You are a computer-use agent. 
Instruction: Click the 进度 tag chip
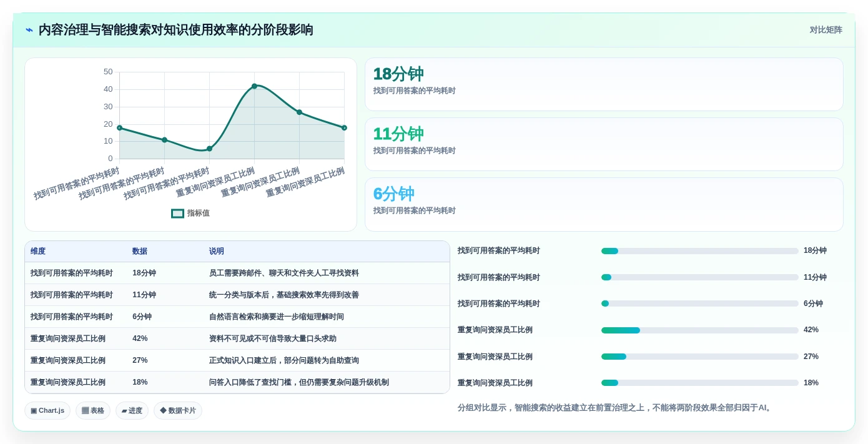(132, 410)
